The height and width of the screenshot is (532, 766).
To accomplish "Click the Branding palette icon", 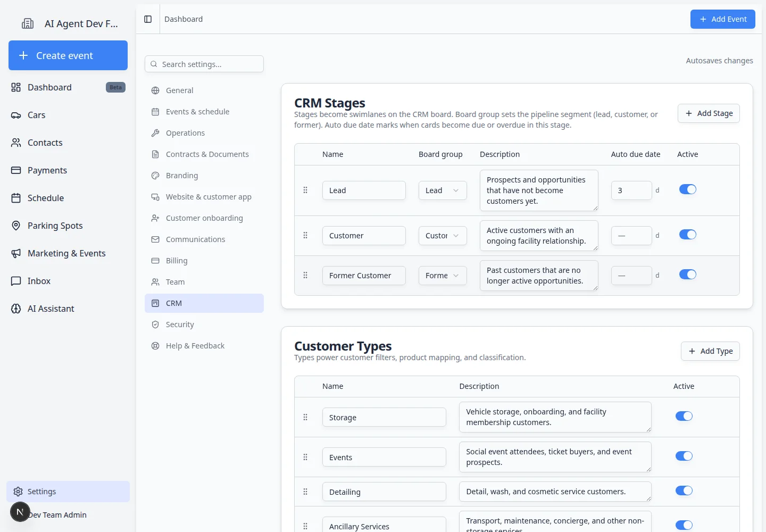I will click(155, 176).
